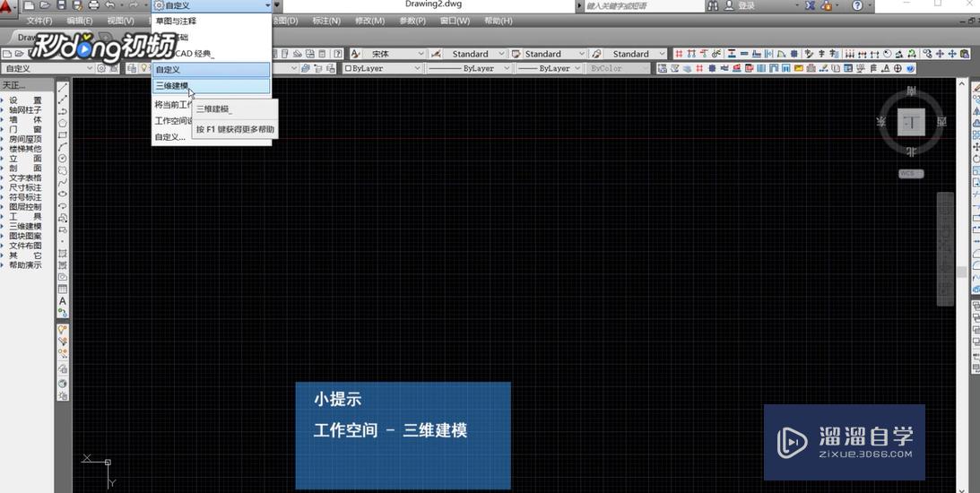Select the Line draw tool
980x493 pixels.
[63, 88]
